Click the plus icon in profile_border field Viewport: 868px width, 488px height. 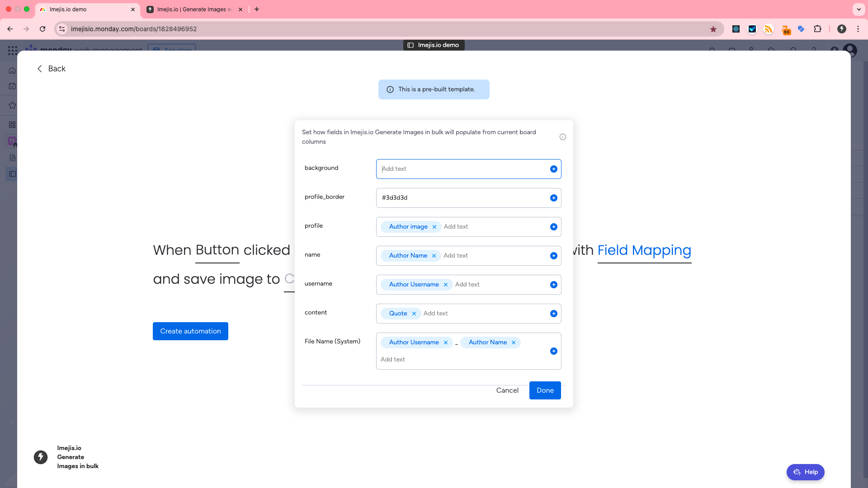pos(553,198)
